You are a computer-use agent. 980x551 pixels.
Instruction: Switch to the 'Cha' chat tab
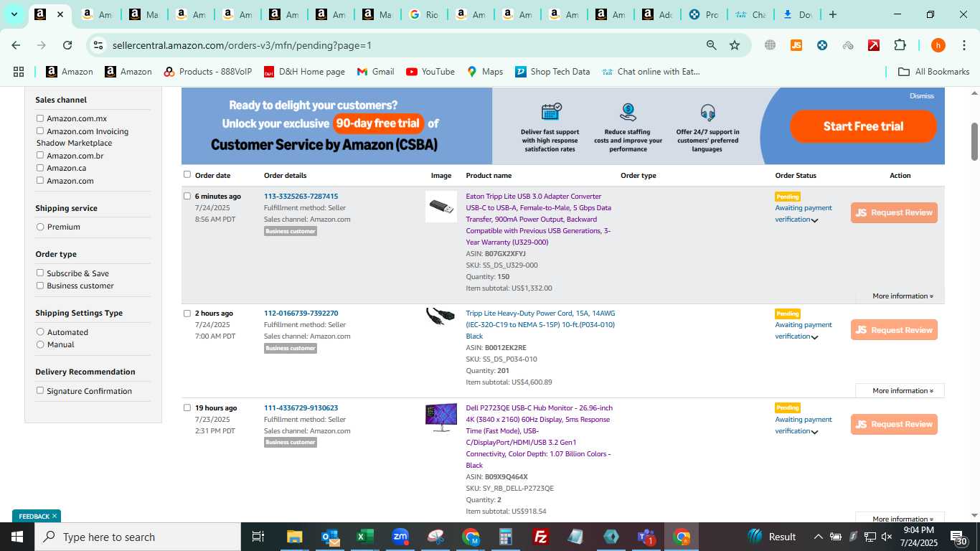click(750, 14)
